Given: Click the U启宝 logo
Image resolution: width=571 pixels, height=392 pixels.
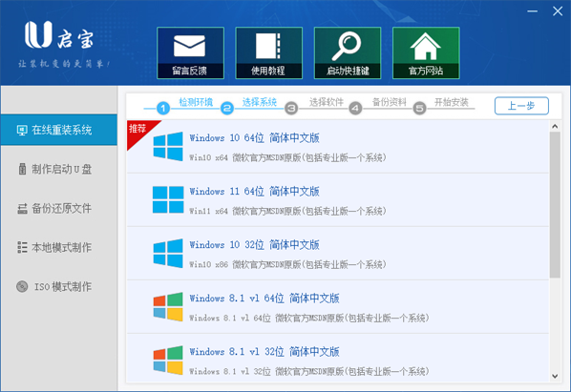Looking at the screenshot, I should 59,35.
